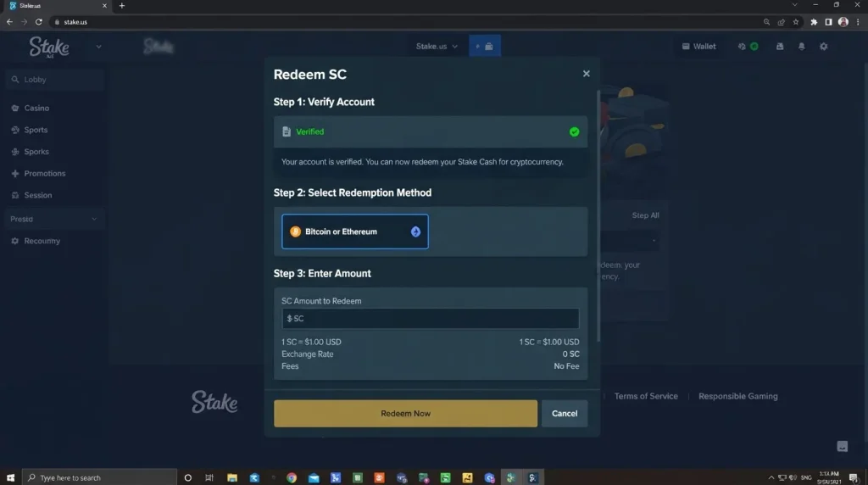
Task: Click the Ethereum icon in redemption method
Action: pos(415,231)
